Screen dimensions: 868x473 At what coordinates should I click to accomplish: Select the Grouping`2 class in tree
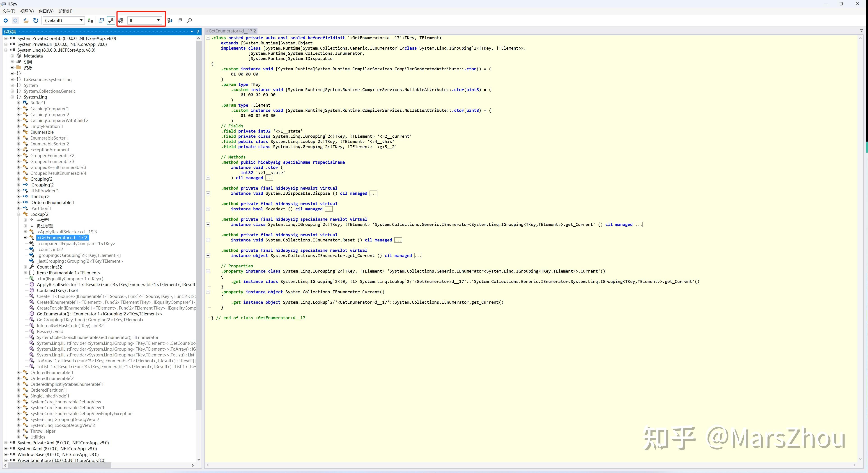41,179
